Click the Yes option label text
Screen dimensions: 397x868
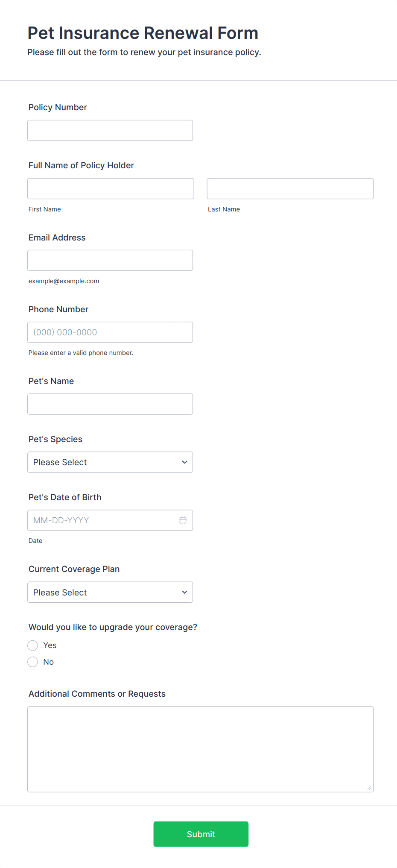(x=50, y=645)
